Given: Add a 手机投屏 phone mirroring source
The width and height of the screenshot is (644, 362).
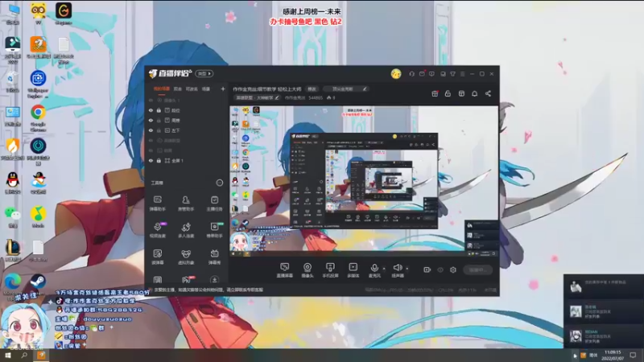Looking at the screenshot, I should [330, 270].
